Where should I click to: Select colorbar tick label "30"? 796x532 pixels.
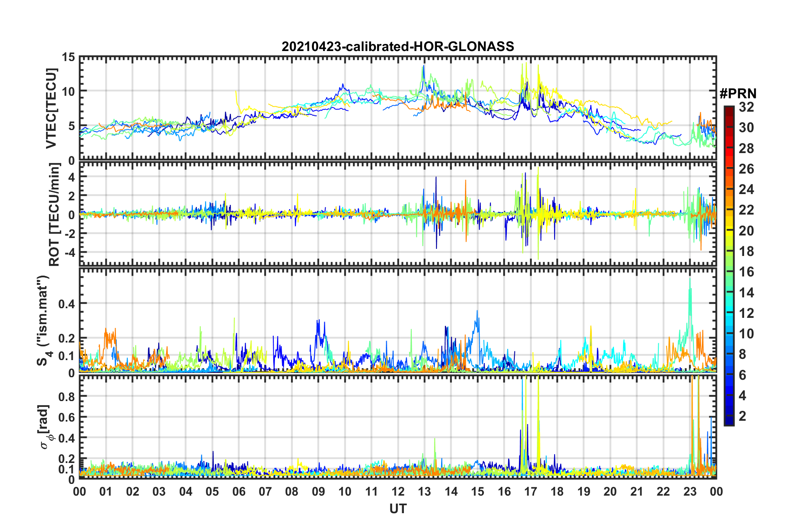pyautogui.click(x=746, y=128)
